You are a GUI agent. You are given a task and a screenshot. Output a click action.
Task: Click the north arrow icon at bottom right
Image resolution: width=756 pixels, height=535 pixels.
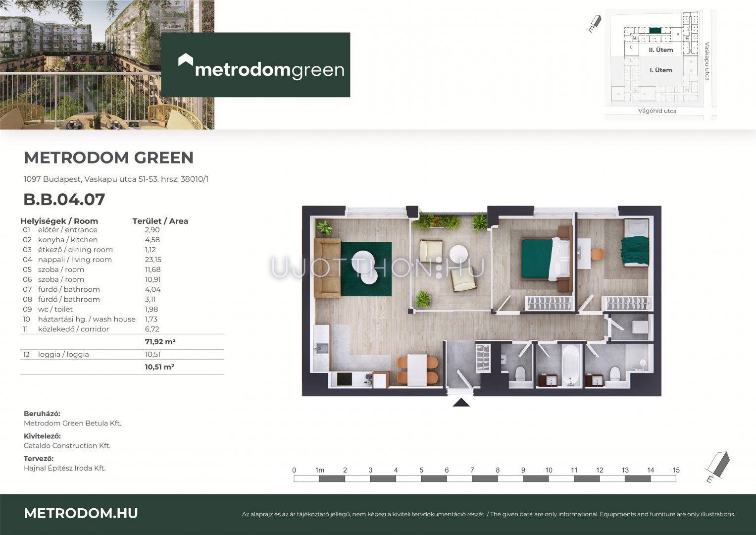coord(717,467)
